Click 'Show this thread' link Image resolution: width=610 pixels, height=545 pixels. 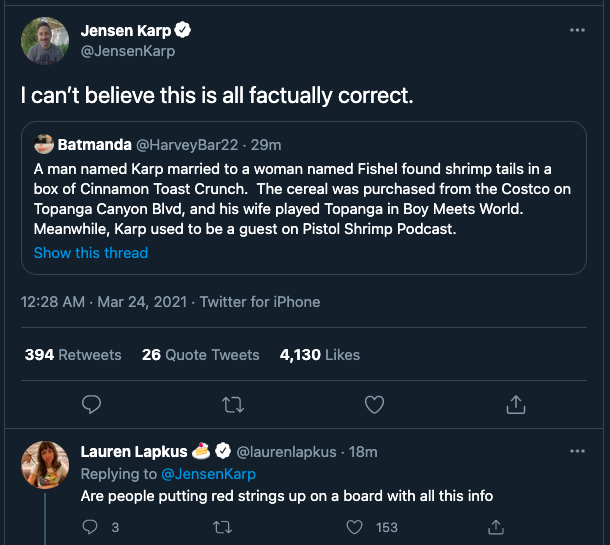(x=91, y=253)
